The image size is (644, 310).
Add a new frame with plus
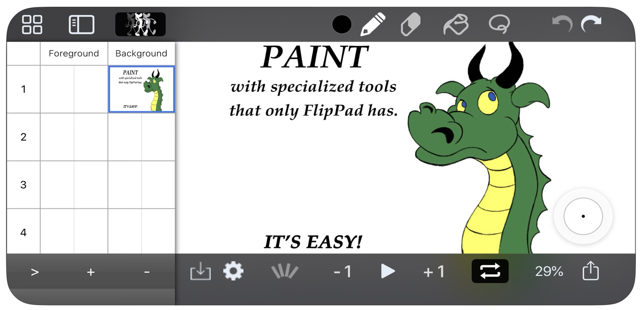pos(91,272)
